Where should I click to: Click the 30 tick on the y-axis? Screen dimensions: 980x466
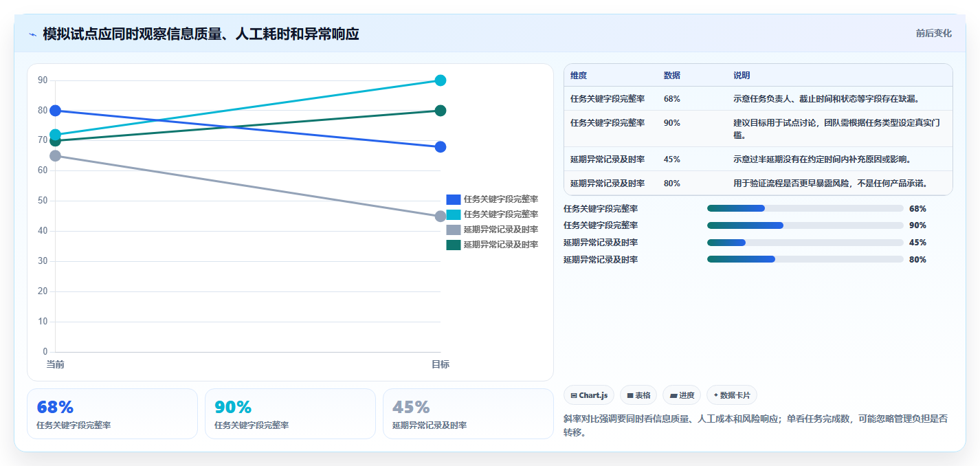[x=43, y=261]
